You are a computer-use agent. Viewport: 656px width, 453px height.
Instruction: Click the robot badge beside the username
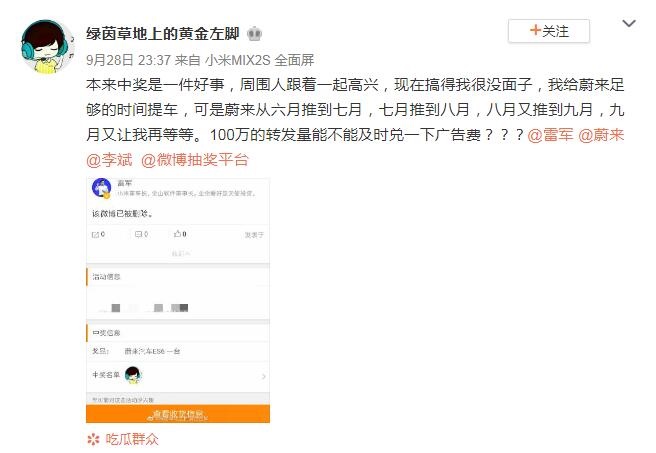254,33
